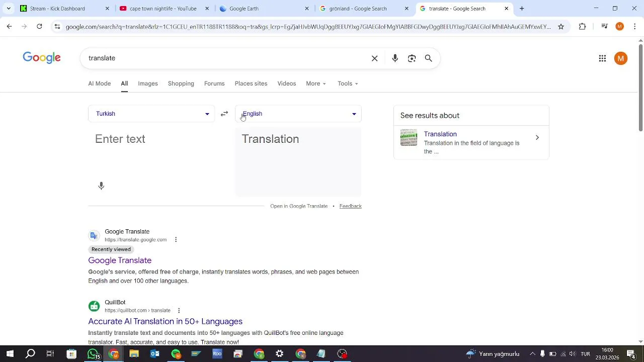Viewport: 644px width, 362px height.
Task: Switch to the cape town nightlife YouTube tab
Action: tap(164, 9)
